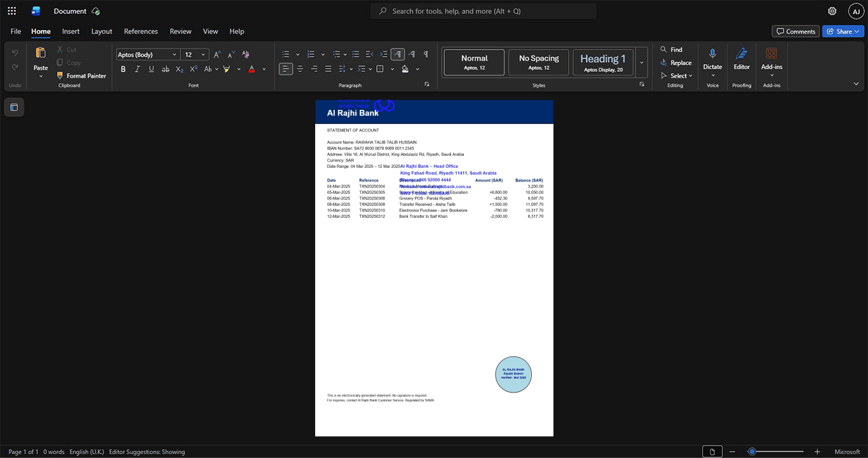Switch to the View tab
The width and height of the screenshot is (868, 458).
coord(210,31)
